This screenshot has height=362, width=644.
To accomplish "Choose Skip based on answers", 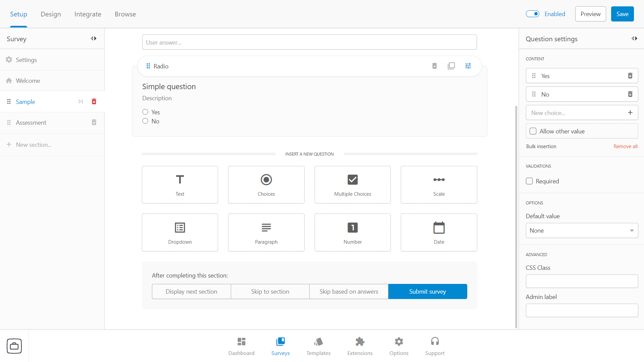I will pyautogui.click(x=349, y=291).
